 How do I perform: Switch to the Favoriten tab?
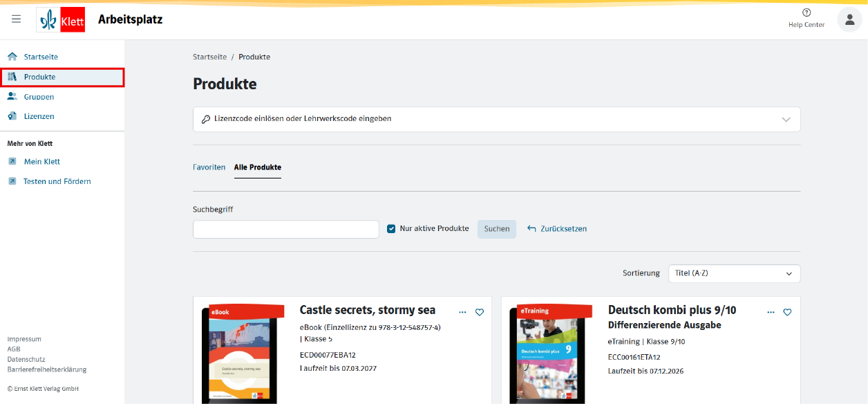[209, 167]
